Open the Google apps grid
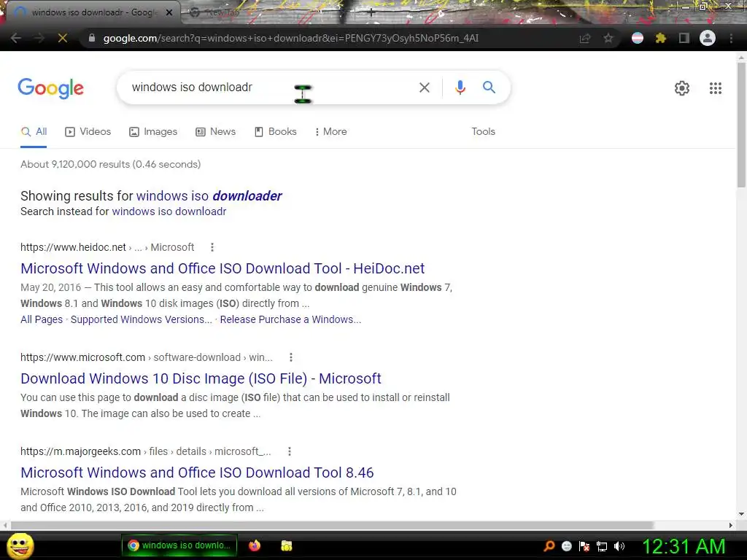The height and width of the screenshot is (560, 747). pyautogui.click(x=716, y=88)
